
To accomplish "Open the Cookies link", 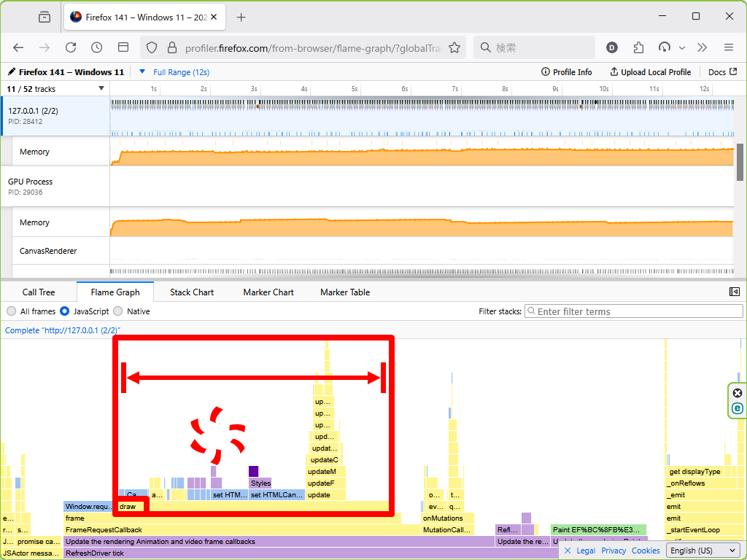I will (x=646, y=551).
